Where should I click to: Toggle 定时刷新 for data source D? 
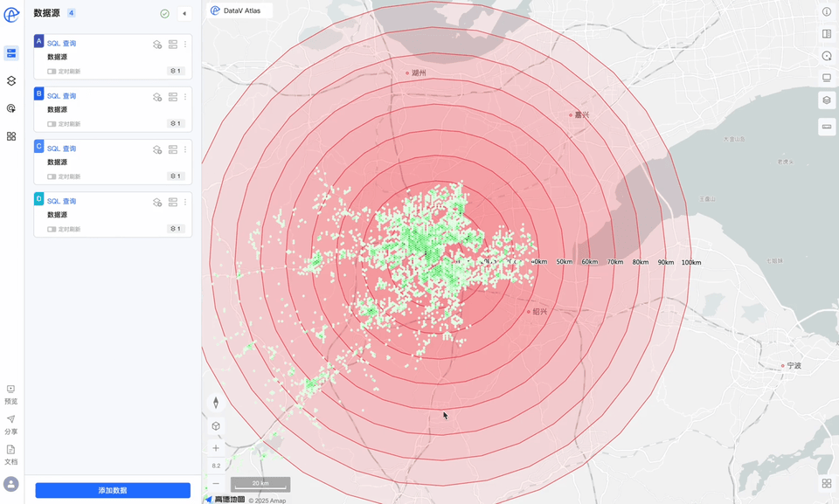point(52,229)
